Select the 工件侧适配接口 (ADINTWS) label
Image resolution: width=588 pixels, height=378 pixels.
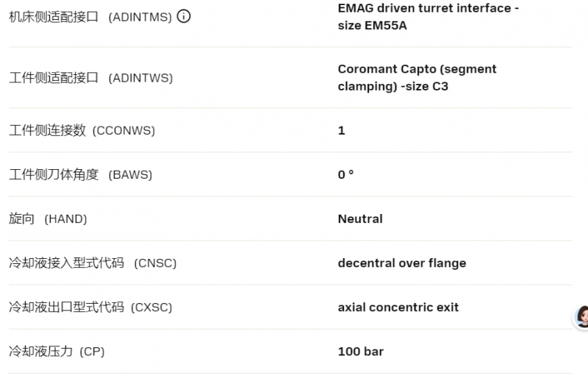pos(90,78)
